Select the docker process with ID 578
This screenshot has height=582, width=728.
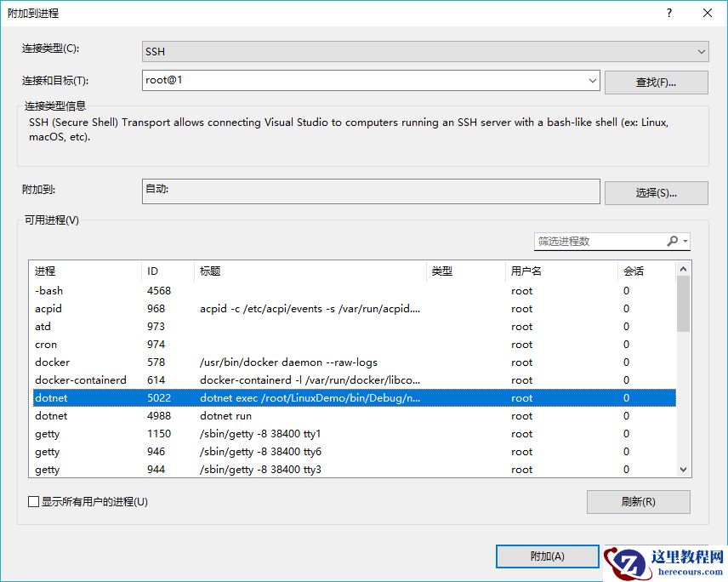click(x=355, y=362)
